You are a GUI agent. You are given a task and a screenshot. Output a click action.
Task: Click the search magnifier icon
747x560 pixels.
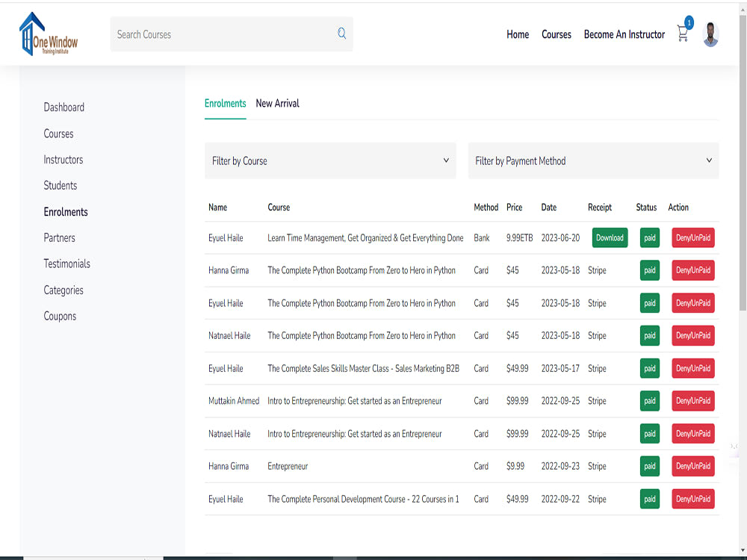[341, 34]
